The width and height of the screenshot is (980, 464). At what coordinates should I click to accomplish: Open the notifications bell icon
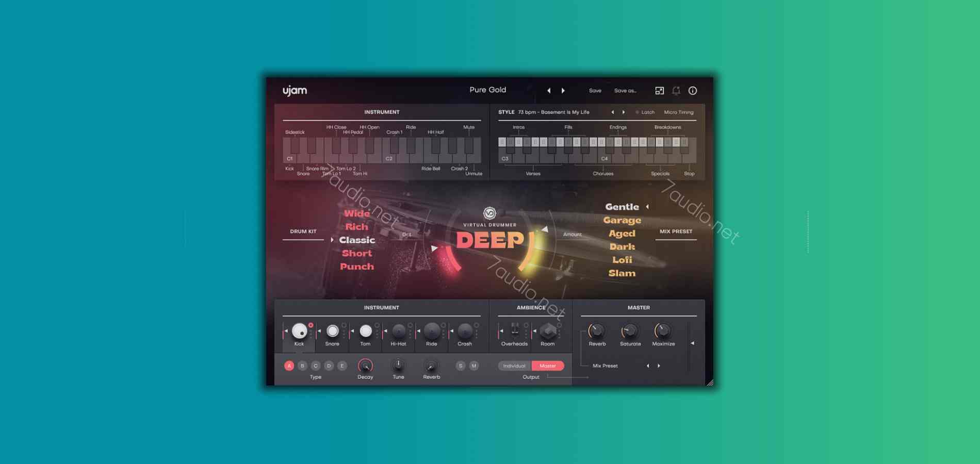676,91
